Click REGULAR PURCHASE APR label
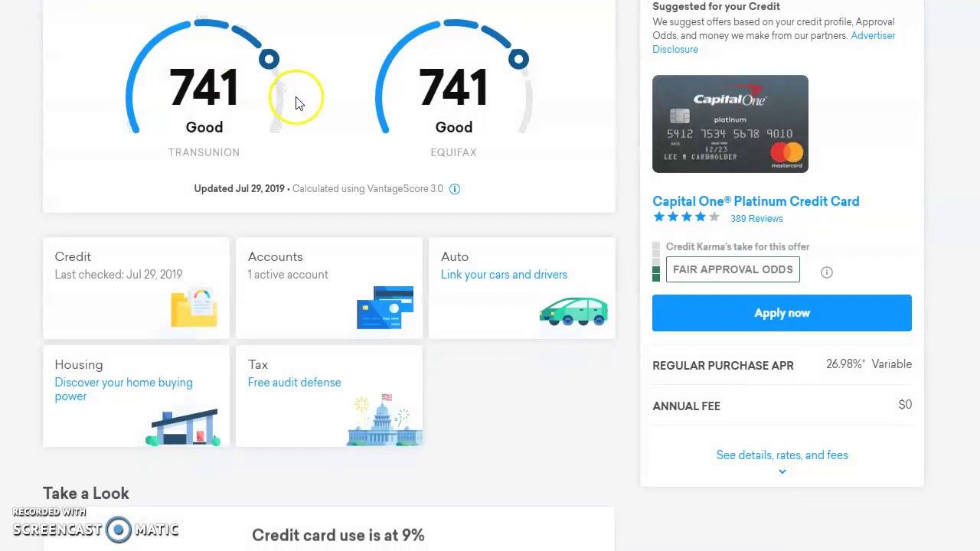Viewport: 980px width, 551px height. pos(723,366)
